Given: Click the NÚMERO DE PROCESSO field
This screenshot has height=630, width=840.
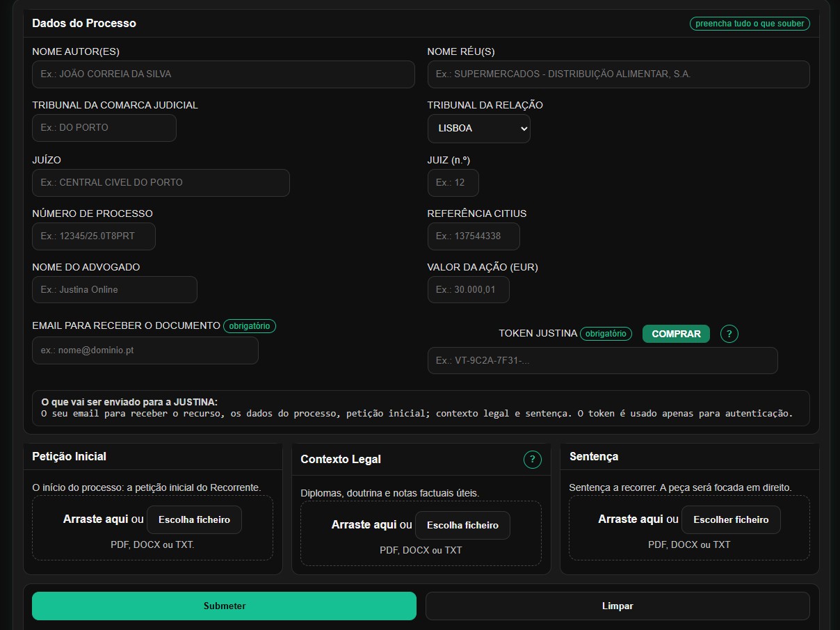Looking at the screenshot, I should click(x=93, y=236).
